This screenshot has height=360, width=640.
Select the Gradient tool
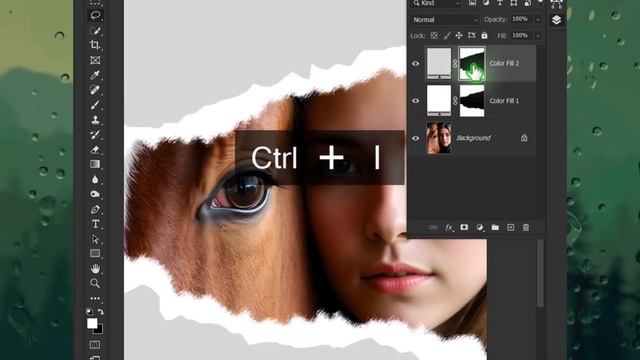[x=95, y=164]
